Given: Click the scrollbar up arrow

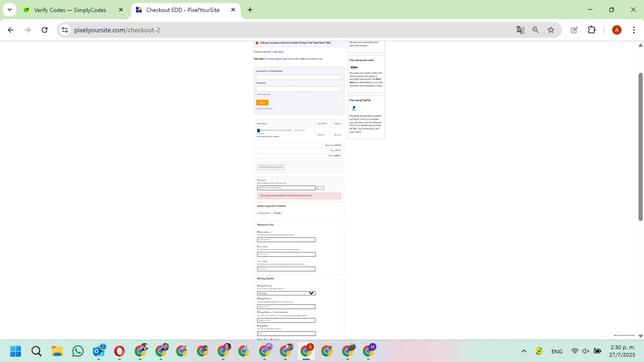Looking at the screenshot, I should [641, 45].
